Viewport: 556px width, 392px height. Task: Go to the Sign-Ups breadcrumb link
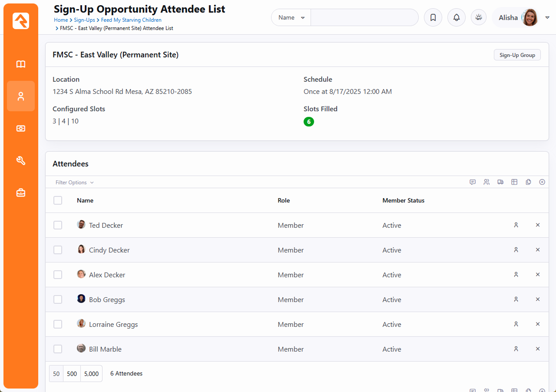(x=84, y=20)
